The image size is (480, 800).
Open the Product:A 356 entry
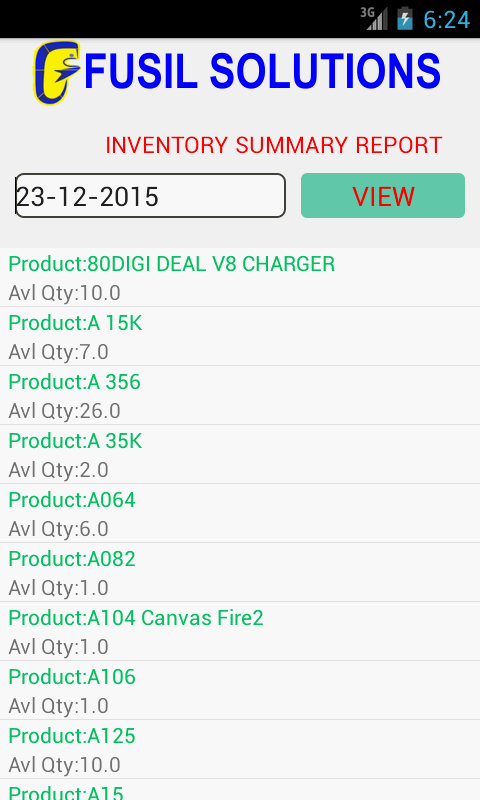tap(240, 395)
